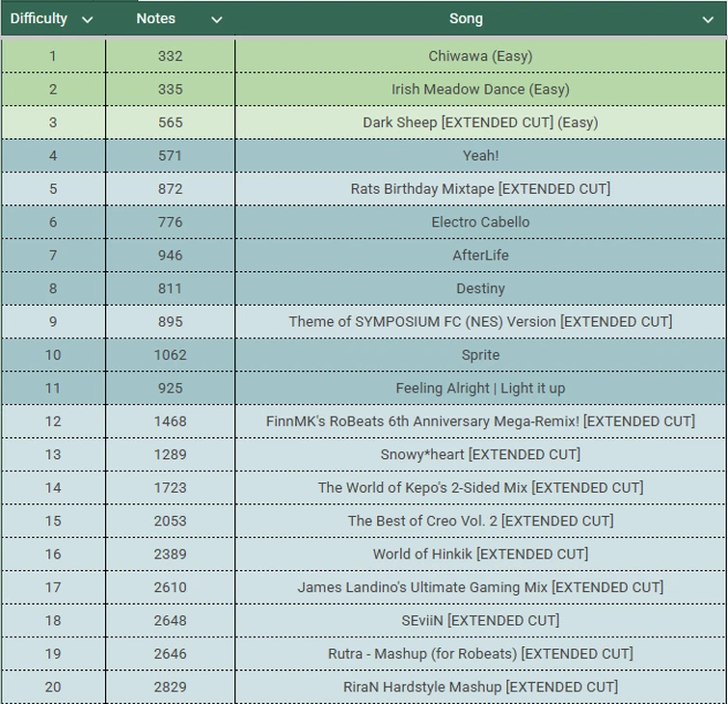Click the Dark Sheep [EXTENDED CUT] cell
This screenshot has height=704, width=728.
480,122
